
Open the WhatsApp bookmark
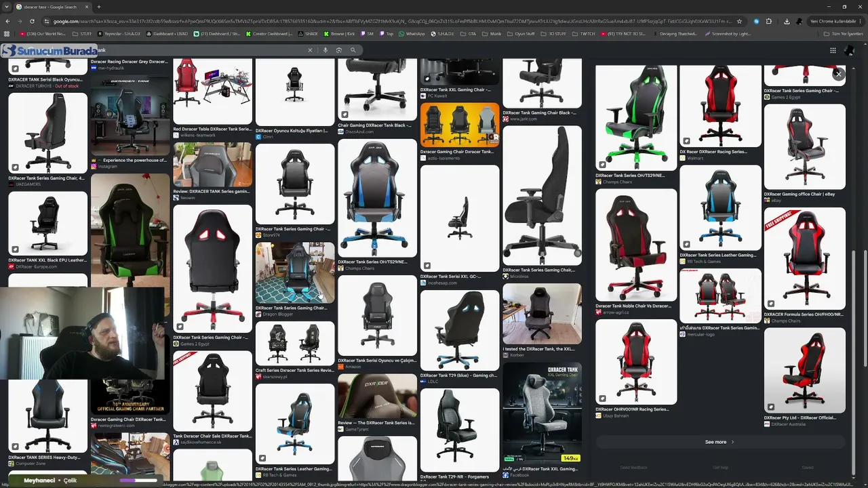point(412,33)
